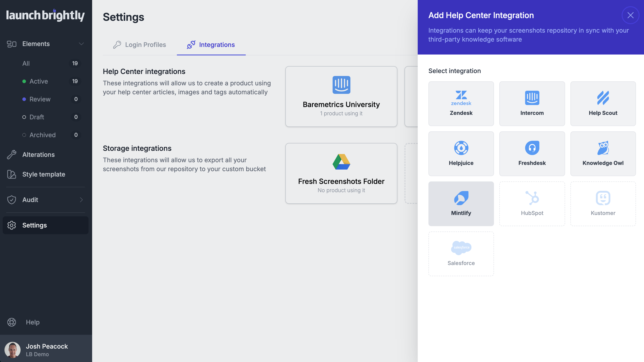Viewport: 644px width, 362px height.
Task: Filter elements by Draft status
Action: point(37,117)
